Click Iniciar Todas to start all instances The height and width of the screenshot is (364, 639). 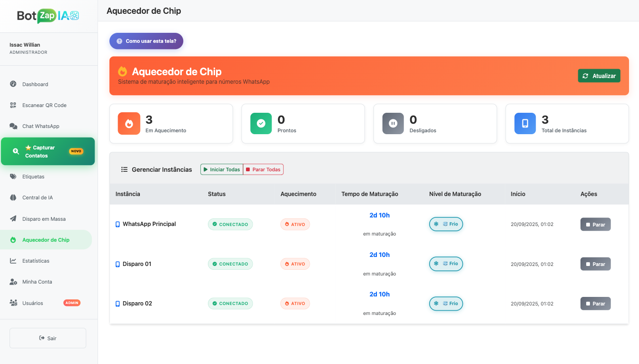[222, 169]
